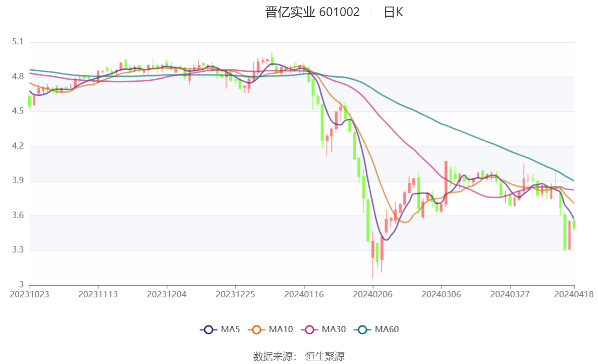
Task: Select the 20231113 x-axis date label
Action: click(98, 294)
